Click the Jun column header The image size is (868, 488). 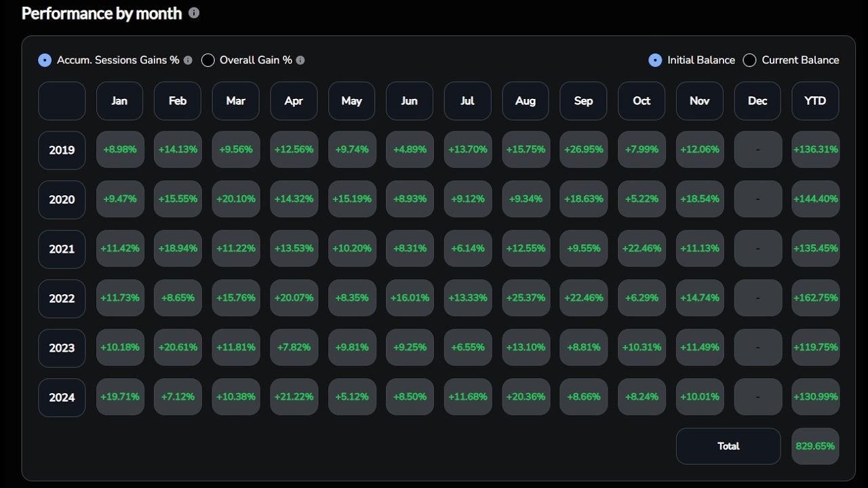coord(410,101)
